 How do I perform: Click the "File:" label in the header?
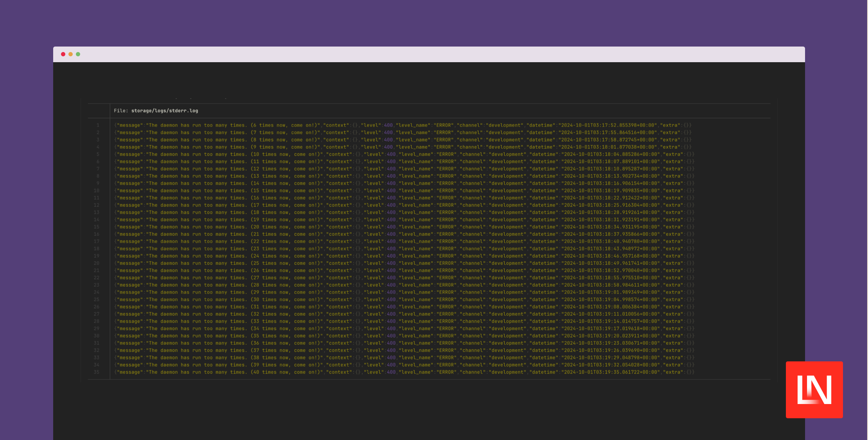pos(121,111)
